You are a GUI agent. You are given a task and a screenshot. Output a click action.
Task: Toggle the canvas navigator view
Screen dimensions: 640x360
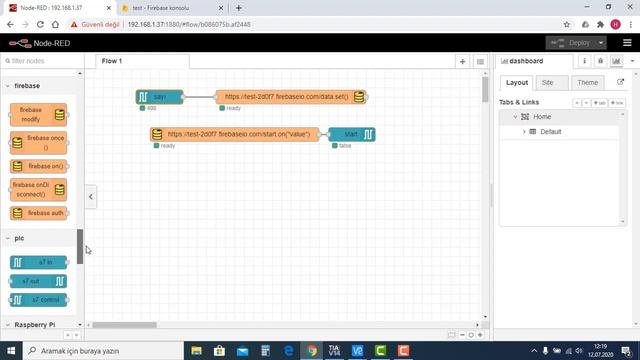451,335
